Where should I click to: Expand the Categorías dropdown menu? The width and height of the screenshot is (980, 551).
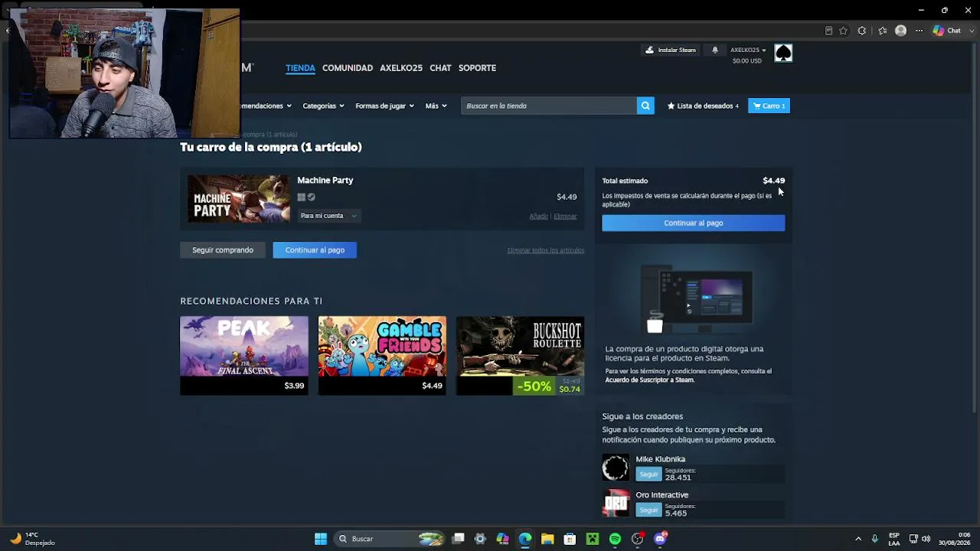323,106
